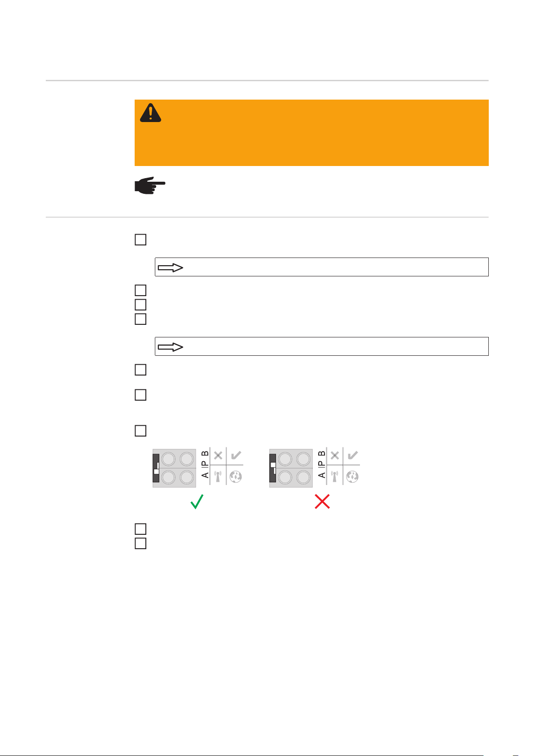Click the second outlined arrow in the lower result box
This screenshot has height=756, width=535.
coord(171,347)
